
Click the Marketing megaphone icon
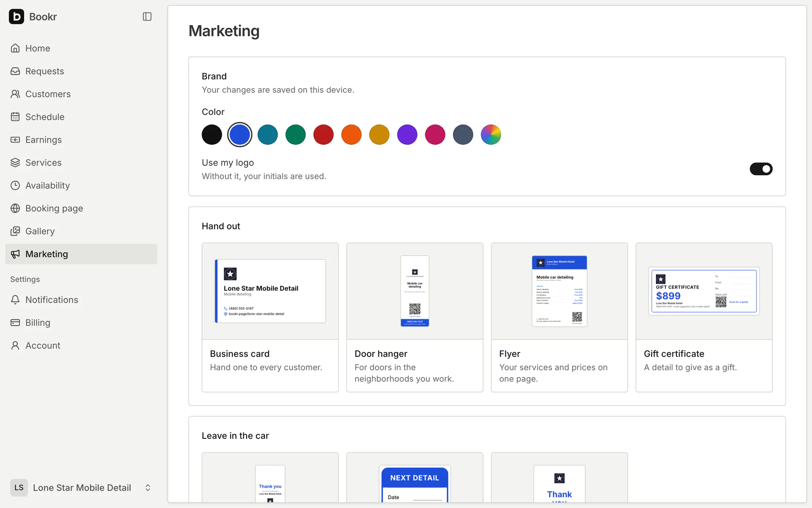(15, 254)
